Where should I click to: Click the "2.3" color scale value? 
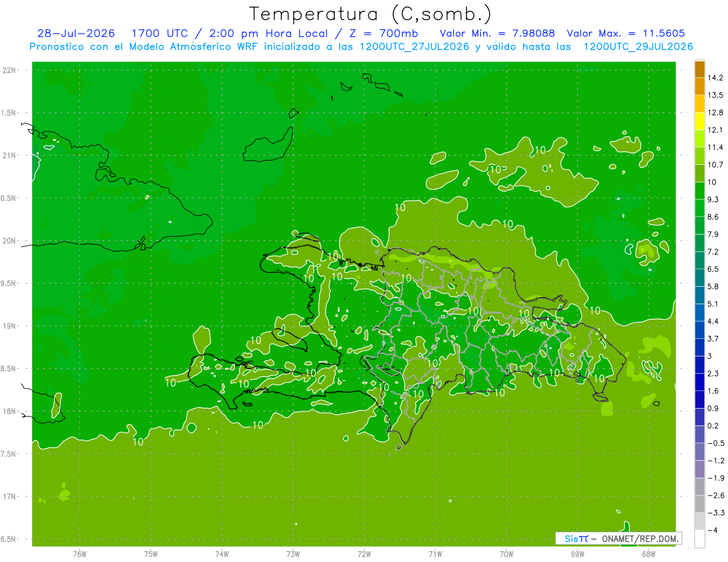713,373
